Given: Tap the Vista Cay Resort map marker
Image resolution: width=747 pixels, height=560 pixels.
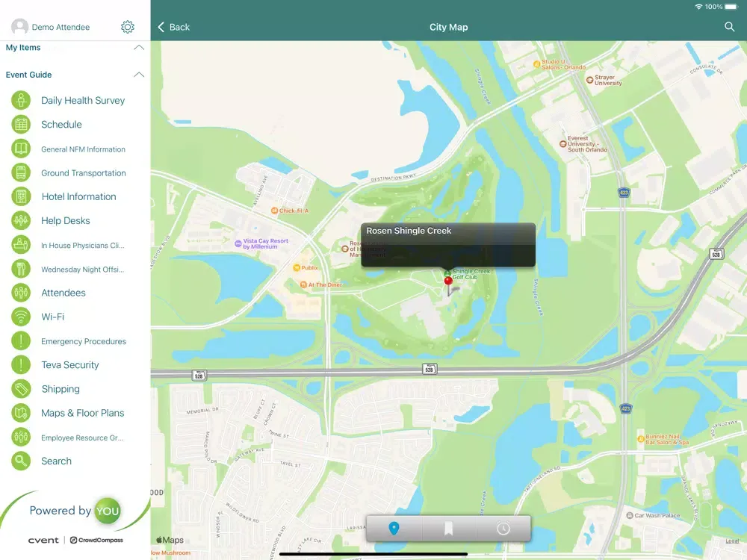Looking at the screenshot, I should point(238,244).
